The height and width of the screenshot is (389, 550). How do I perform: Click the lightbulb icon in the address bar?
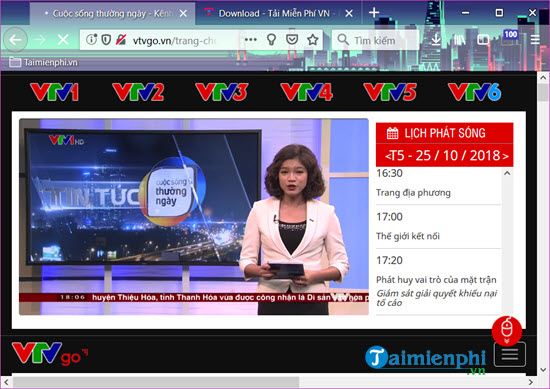coord(271,39)
